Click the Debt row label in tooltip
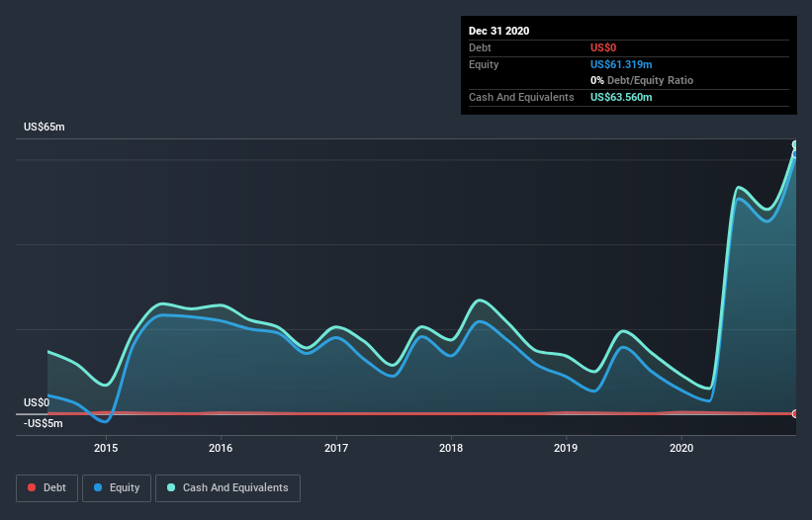812x520 pixels. pos(480,47)
